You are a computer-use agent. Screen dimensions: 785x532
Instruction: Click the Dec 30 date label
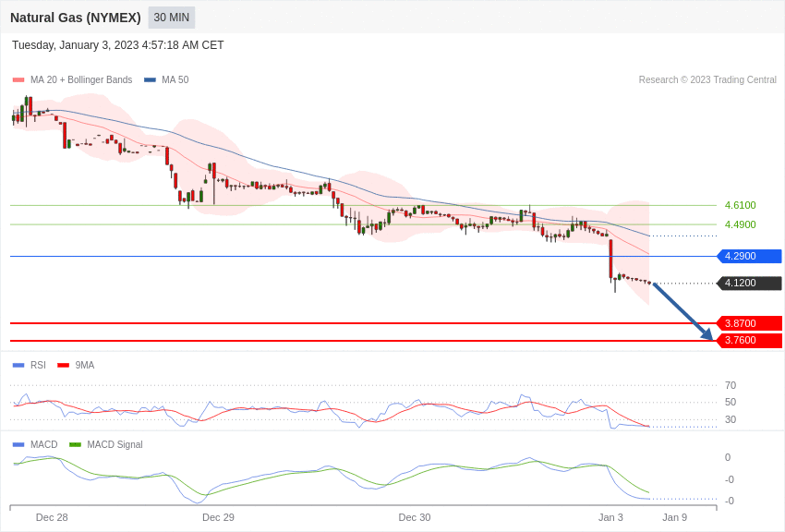(415, 517)
